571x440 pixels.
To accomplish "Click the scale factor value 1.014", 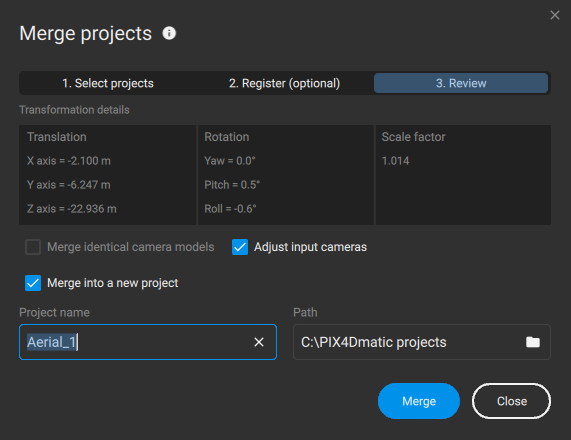I will coord(395,161).
